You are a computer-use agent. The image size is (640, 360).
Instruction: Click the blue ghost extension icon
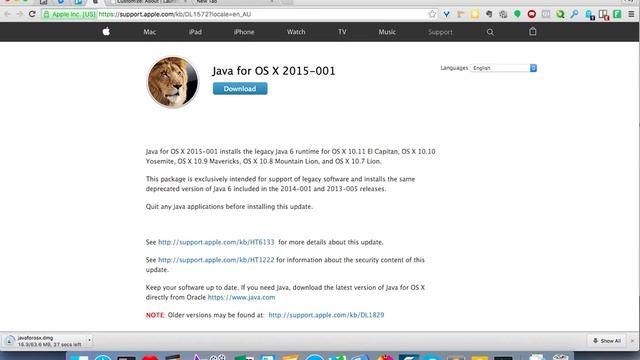click(589, 15)
